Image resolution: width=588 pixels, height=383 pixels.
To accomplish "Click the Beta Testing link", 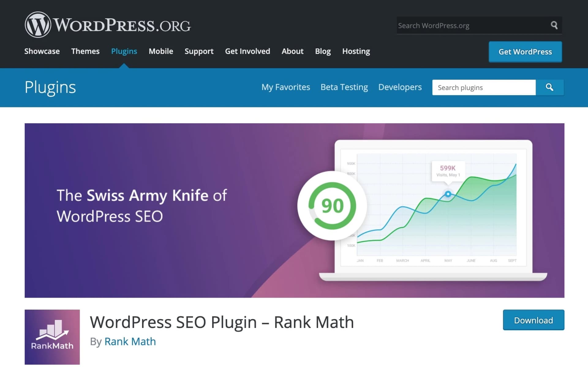I will pyautogui.click(x=344, y=87).
